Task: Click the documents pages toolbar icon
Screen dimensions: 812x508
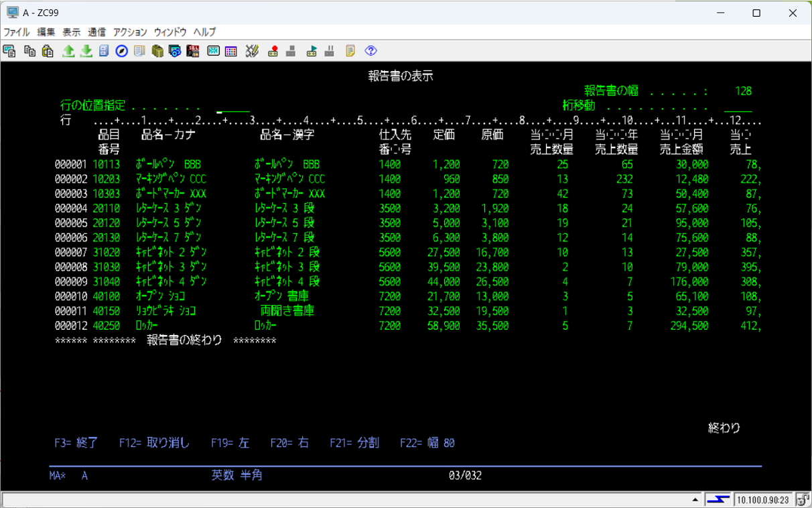Action: tap(139, 51)
